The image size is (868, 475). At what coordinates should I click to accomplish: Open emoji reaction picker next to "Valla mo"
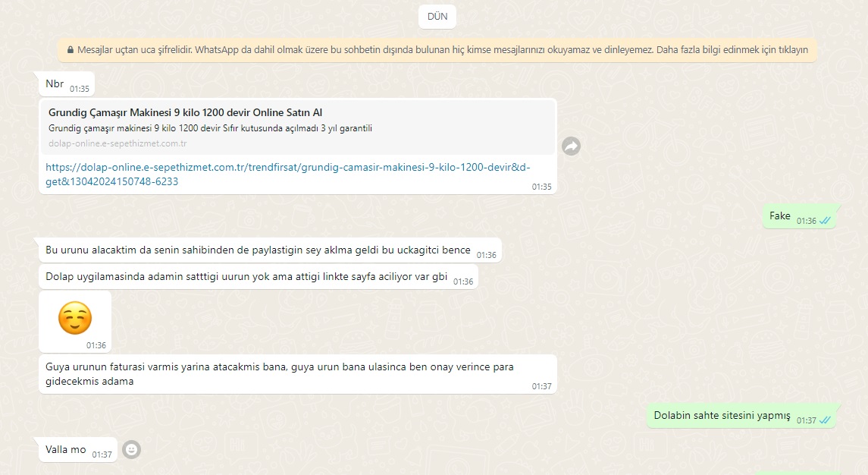click(x=131, y=450)
